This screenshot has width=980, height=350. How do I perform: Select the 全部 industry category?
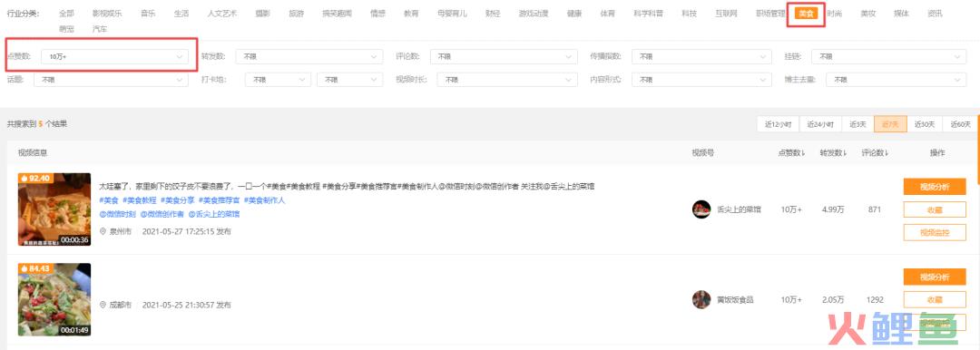click(x=65, y=13)
